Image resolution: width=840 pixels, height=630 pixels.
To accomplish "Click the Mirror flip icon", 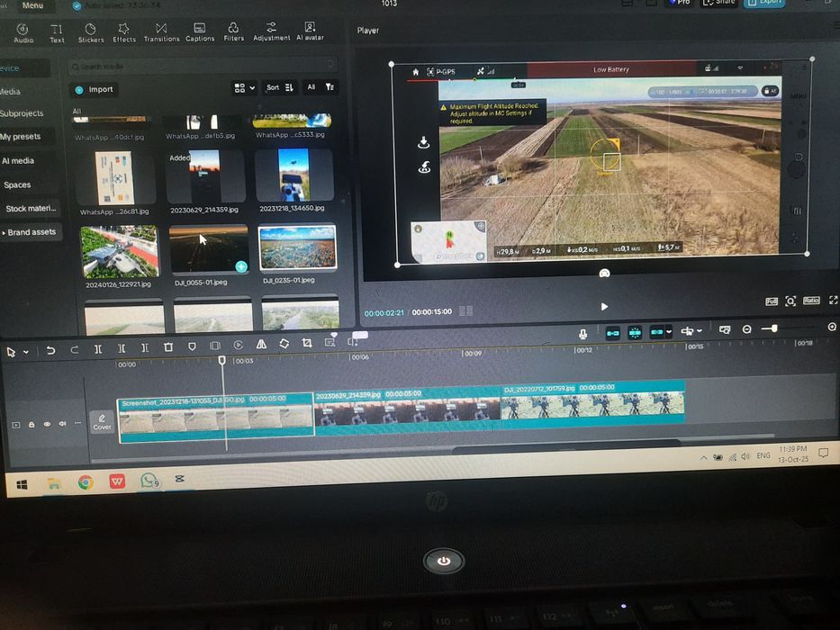I will [x=261, y=345].
